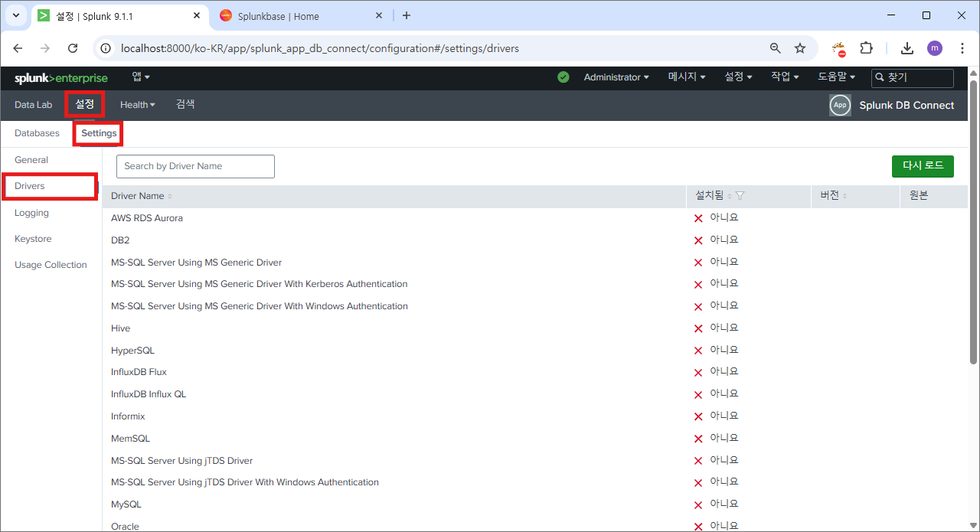Click the Chrome address bar URL
Image resolution: width=980 pixels, height=532 pixels.
point(320,48)
